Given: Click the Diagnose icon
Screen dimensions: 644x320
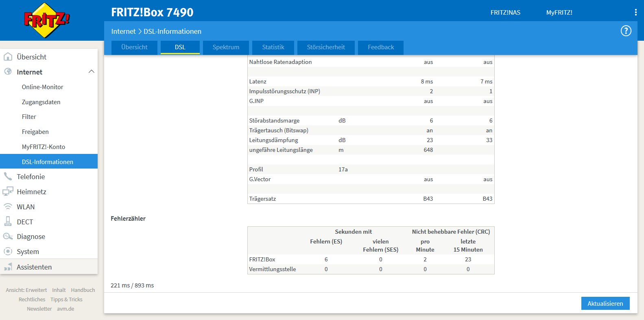Looking at the screenshot, I should (x=8, y=237).
